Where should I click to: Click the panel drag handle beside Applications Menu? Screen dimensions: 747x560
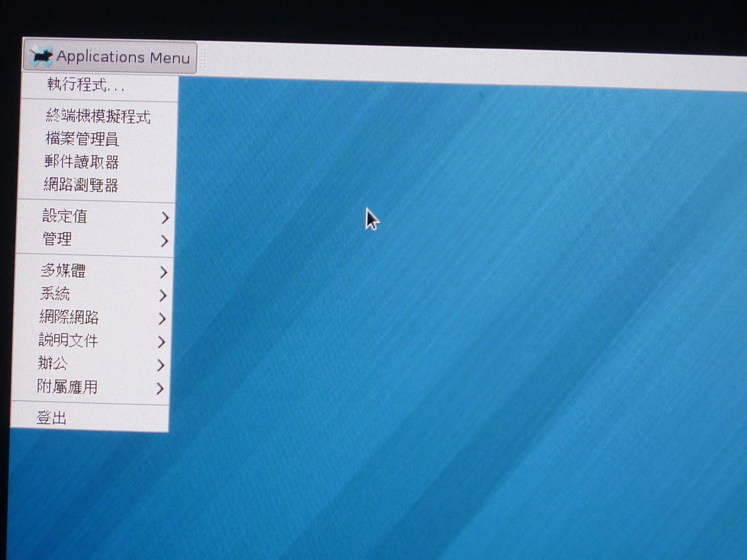pyautogui.click(x=203, y=58)
